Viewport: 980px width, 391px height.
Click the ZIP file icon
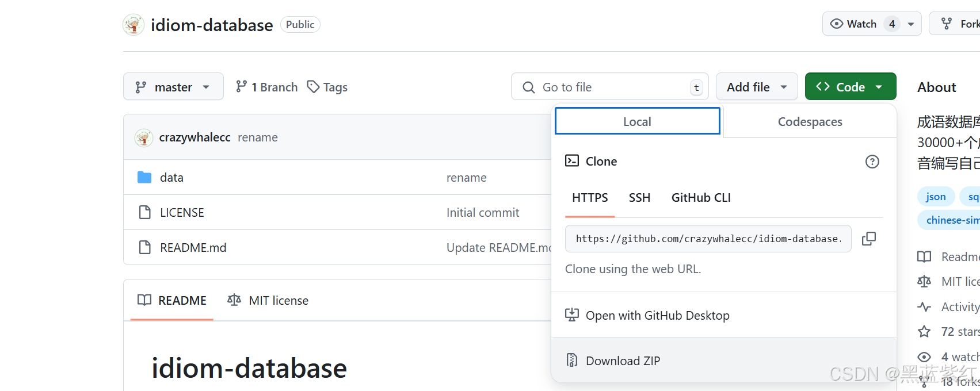pyautogui.click(x=572, y=360)
